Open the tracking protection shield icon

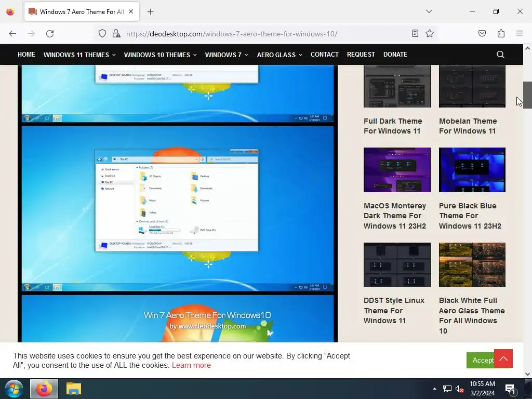point(102,33)
